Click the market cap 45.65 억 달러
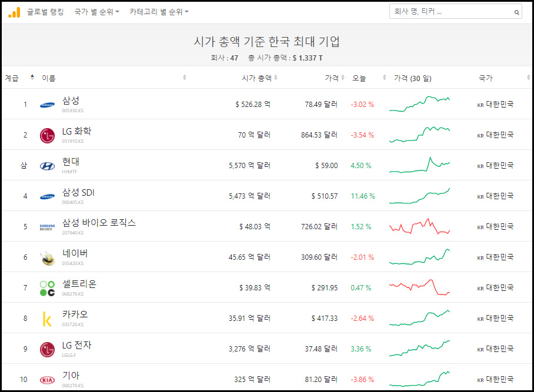The height and width of the screenshot is (392, 534). pos(249,257)
